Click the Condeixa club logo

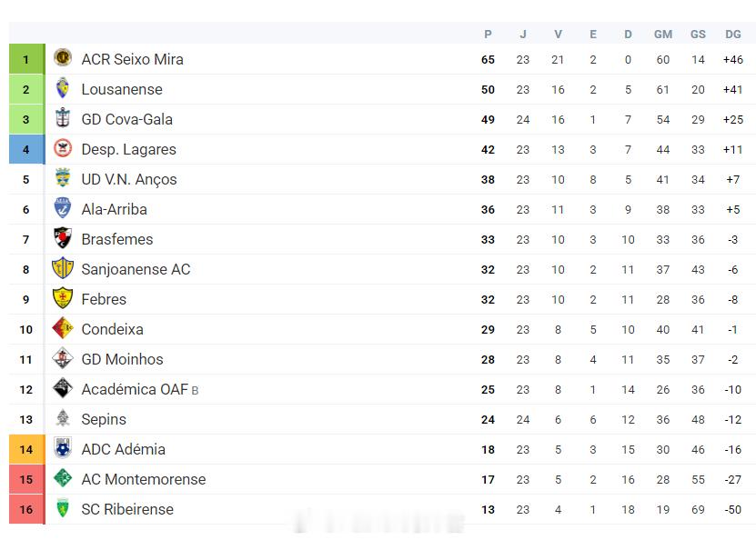tap(63, 328)
